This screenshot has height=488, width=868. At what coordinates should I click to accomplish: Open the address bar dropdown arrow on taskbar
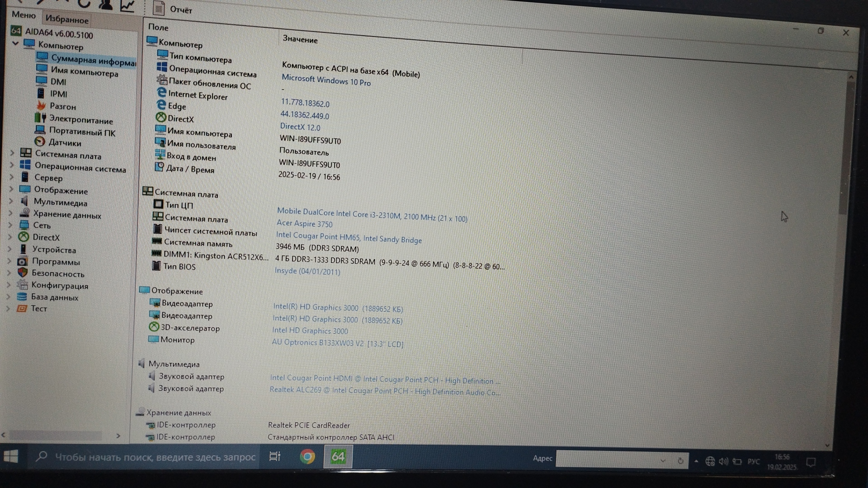pyautogui.click(x=663, y=461)
